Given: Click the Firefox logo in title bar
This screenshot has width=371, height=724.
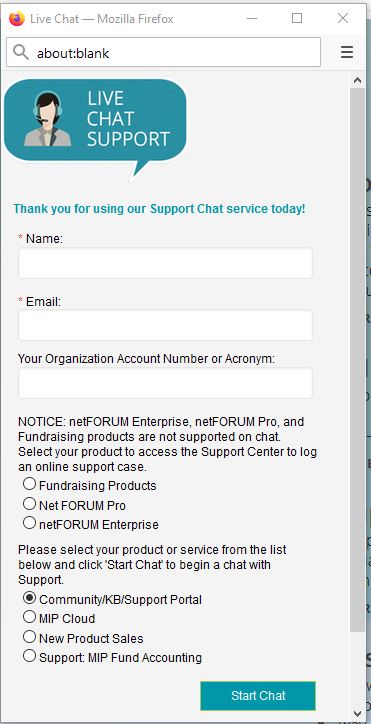Looking at the screenshot, I should coord(17,18).
